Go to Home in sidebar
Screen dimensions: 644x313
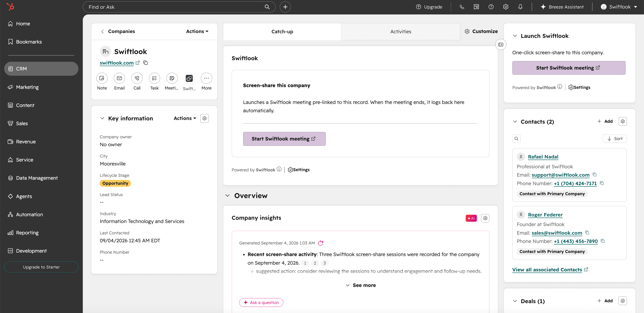coord(41,24)
